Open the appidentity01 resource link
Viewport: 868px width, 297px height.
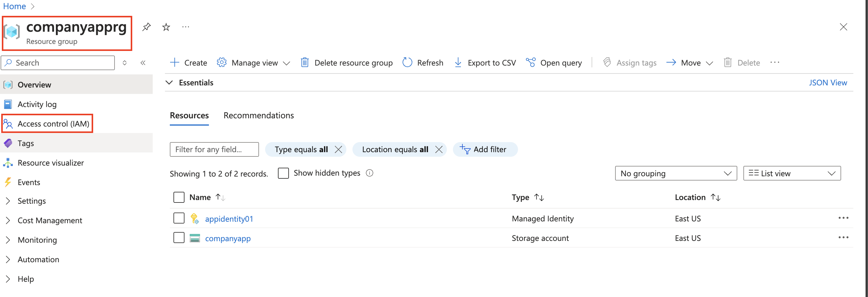click(x=229, y=219)
